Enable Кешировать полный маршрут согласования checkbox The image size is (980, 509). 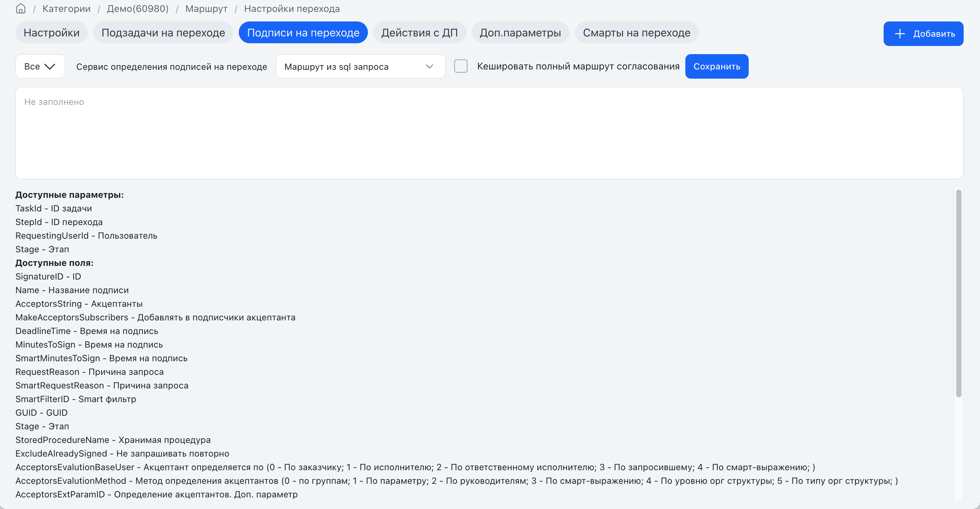tap(461, 66)
